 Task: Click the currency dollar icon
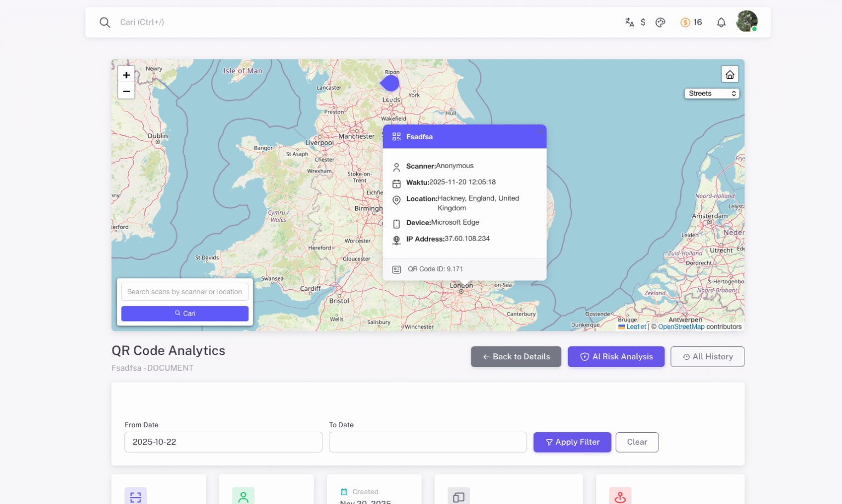tap(643, 22)
